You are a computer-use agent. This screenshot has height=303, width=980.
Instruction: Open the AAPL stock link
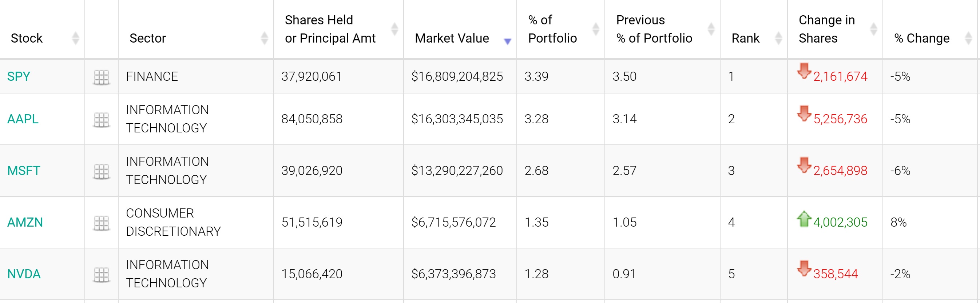coord(23,119)
